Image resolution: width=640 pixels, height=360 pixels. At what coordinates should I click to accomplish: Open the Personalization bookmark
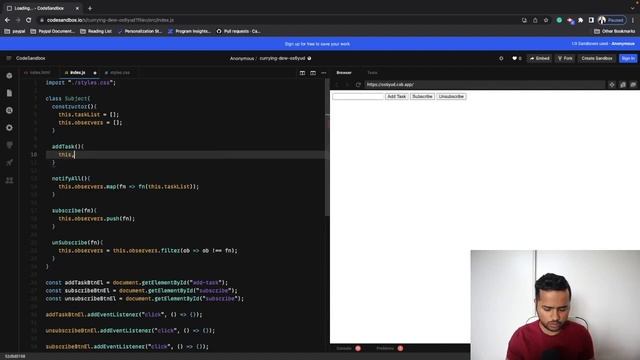[x=140, y=31]
